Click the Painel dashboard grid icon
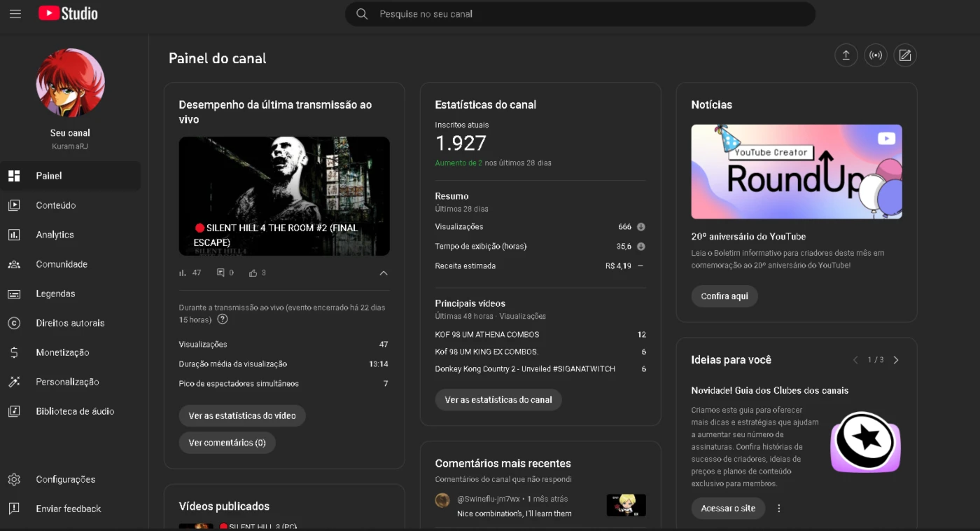Viewport: 980px width, 531px height. (x=14, y=176)
